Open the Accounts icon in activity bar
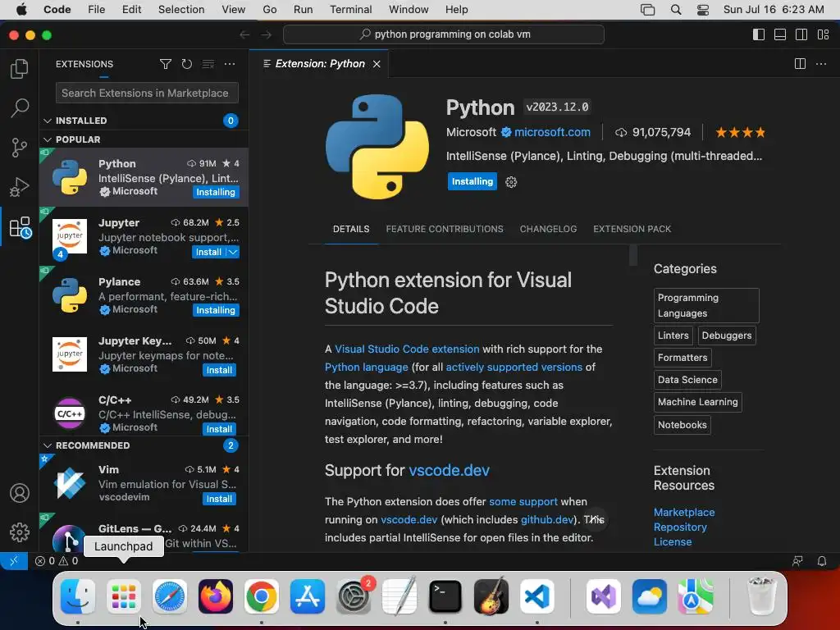 (x=20, y=493)
